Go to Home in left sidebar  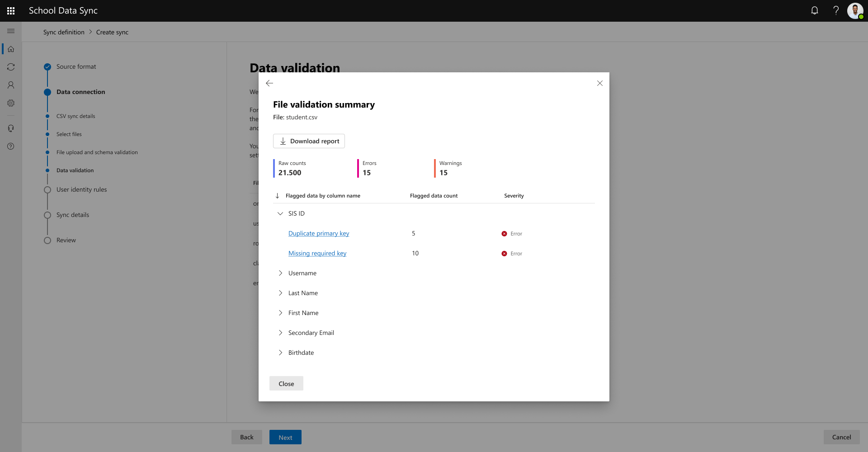pos(11,49)
